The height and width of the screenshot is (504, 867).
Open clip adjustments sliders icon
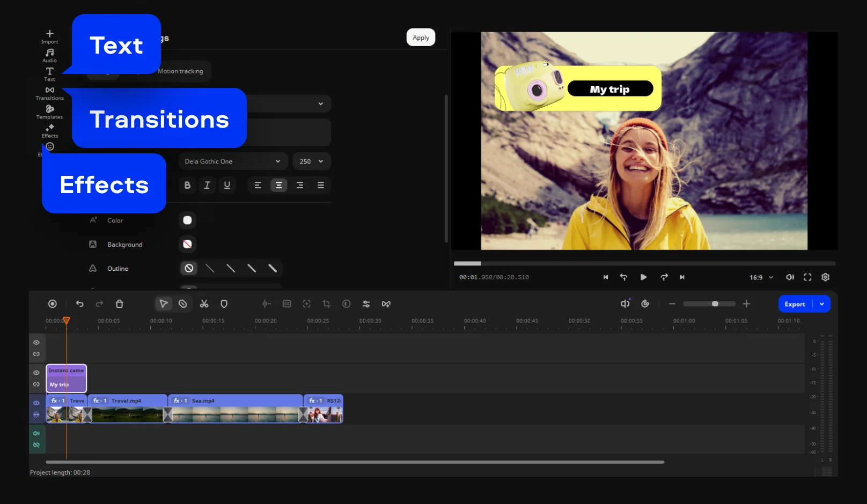coord(366,304)
